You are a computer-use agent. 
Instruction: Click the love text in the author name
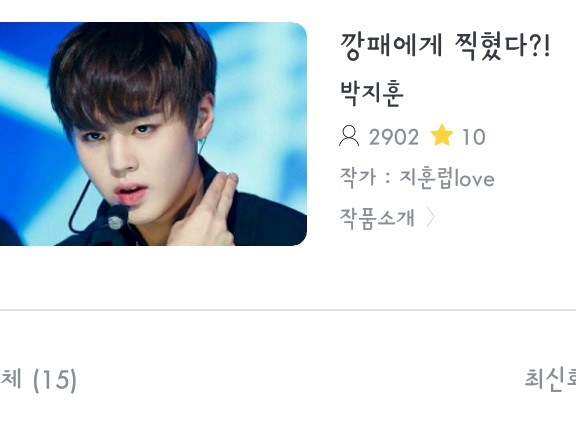[x=475, y=179]
